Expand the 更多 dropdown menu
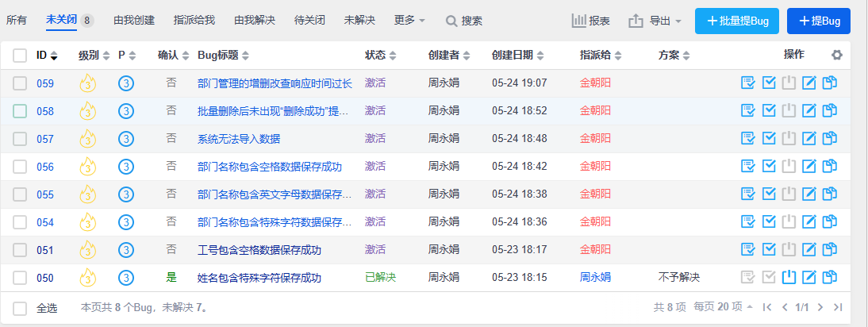The image size is (868, 327). click(x=409, y=21)
